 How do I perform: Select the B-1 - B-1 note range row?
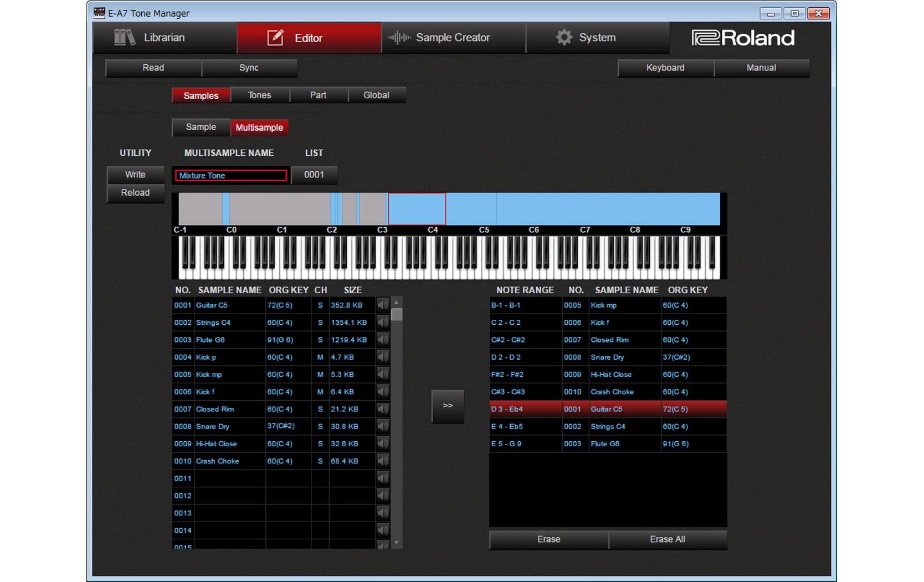(x=608, y=305)
